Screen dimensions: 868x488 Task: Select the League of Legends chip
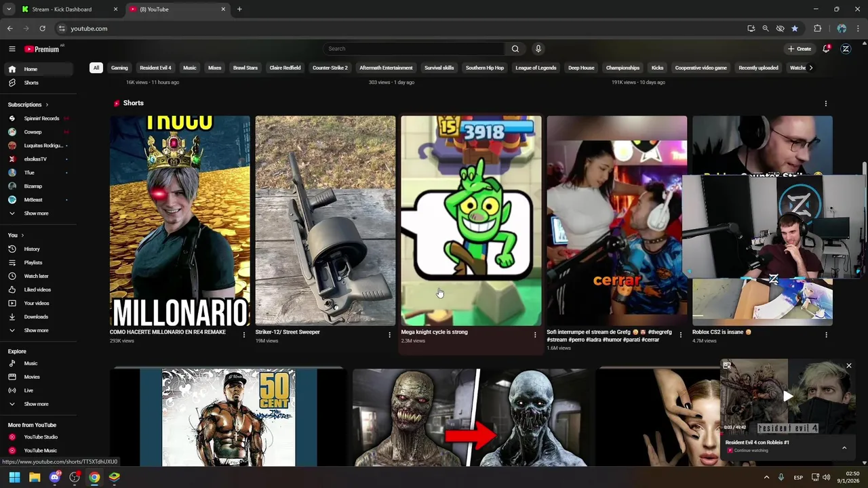point(536,68)
